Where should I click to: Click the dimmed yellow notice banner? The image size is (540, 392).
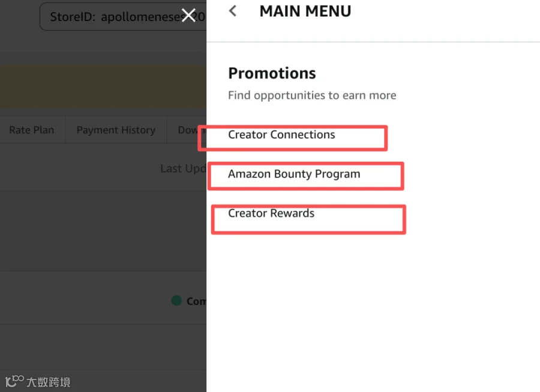(x=103, y=86)
